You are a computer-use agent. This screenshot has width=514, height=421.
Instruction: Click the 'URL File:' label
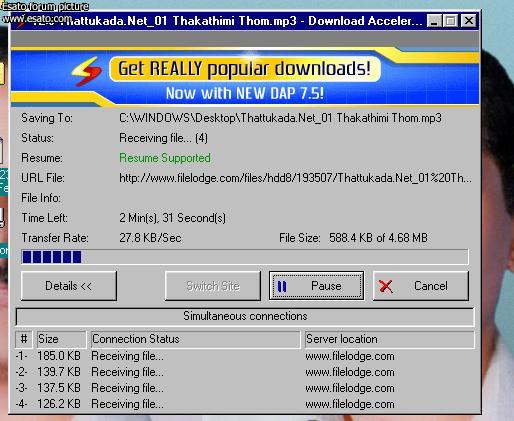[x=43, y=178]
